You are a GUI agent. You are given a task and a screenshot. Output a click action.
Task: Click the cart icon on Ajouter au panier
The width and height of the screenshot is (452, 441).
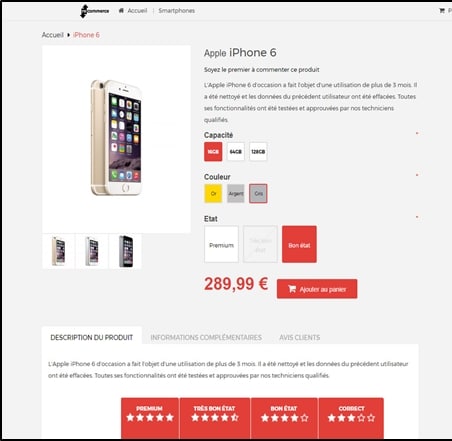coord(292,289)
